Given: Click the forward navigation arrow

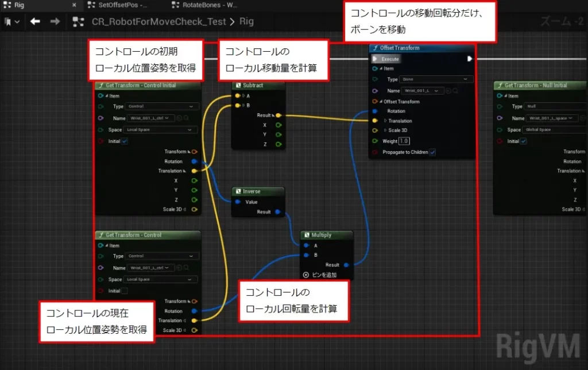Looking at the screenshot, I should click(56, 21).
